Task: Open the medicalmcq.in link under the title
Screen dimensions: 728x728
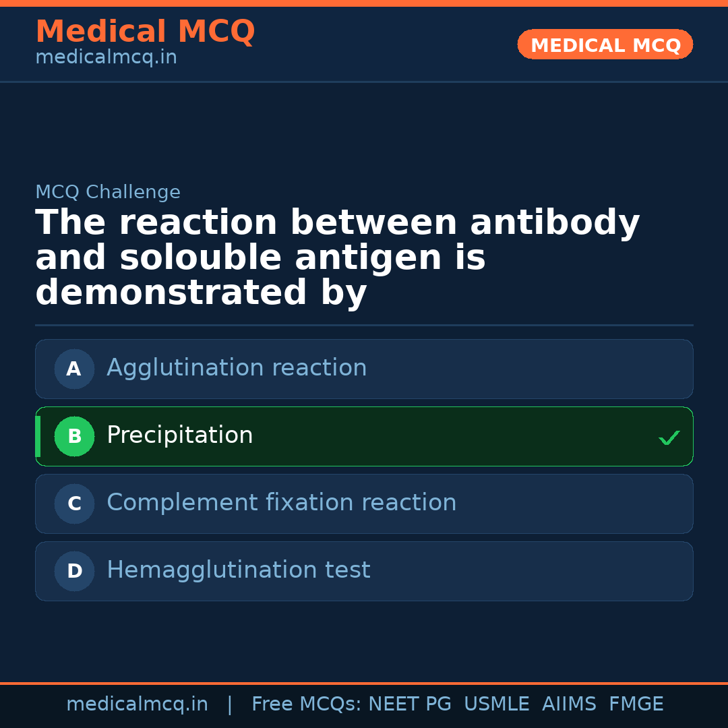Action: [x=106, y=57]
